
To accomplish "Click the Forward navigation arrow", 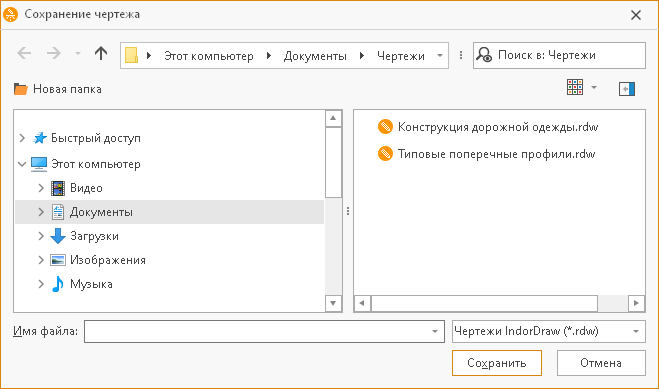I will click(x=54, y=53).
